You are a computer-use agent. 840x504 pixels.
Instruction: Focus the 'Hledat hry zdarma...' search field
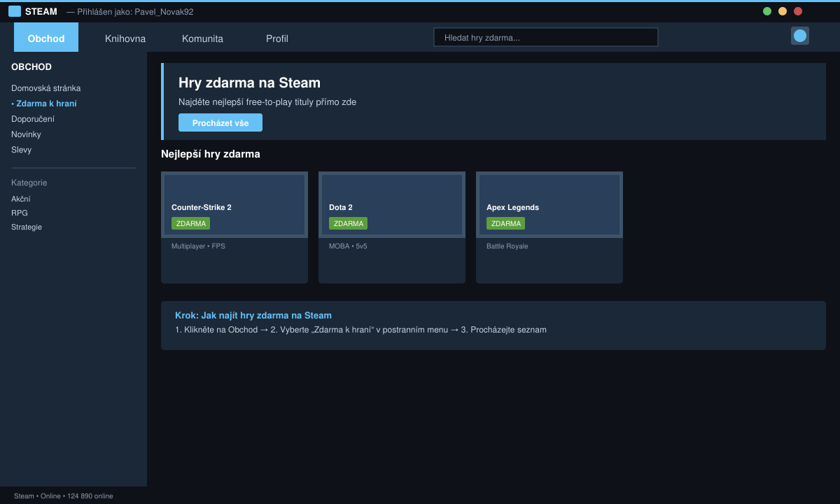click(x=546, y=37)
